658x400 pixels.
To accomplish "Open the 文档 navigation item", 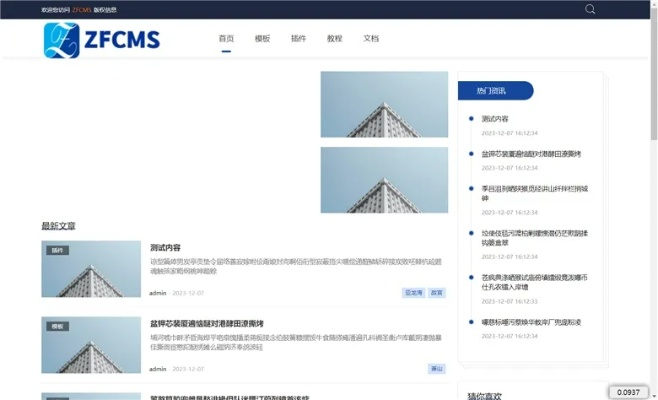I will (371, 38).
